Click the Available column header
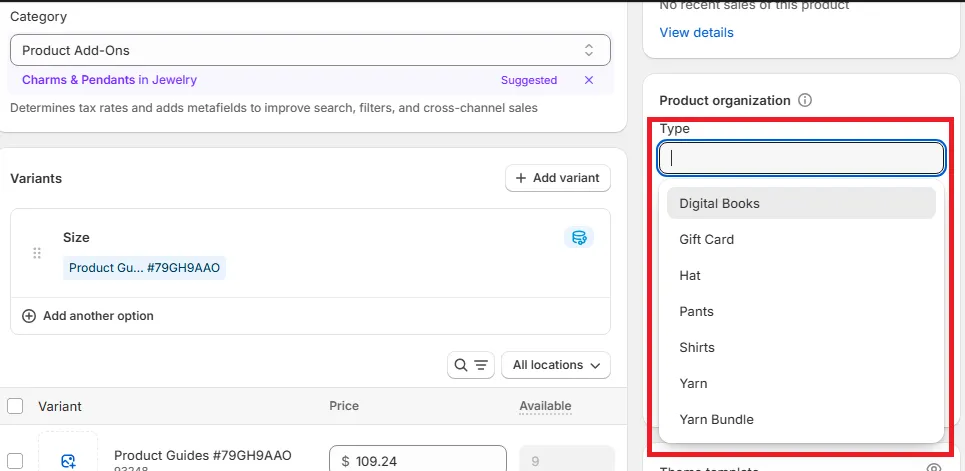Image resolution: width=965 pixels, height=471 pixels. tap(545, 406)
